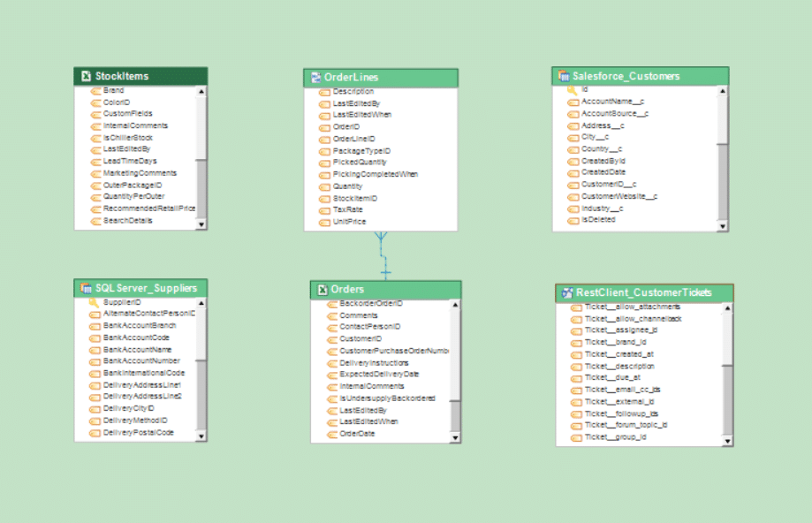Screen dimensions: 812x523
Task: Click scroll down arrow in Orders table
Action: pyautogui.click(x=455, y=436)
